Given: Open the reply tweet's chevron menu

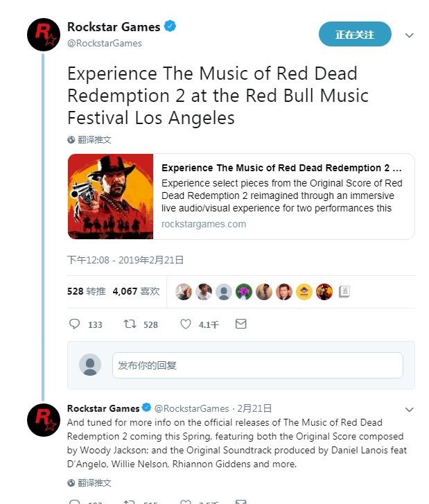Looking at the screenshot, I should click(x=409, y=409).
